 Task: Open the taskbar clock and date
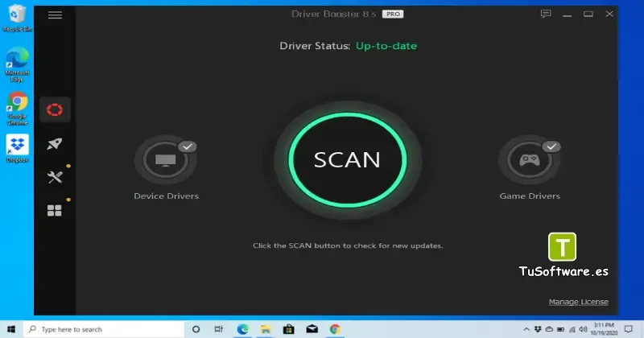pos(605,329)
